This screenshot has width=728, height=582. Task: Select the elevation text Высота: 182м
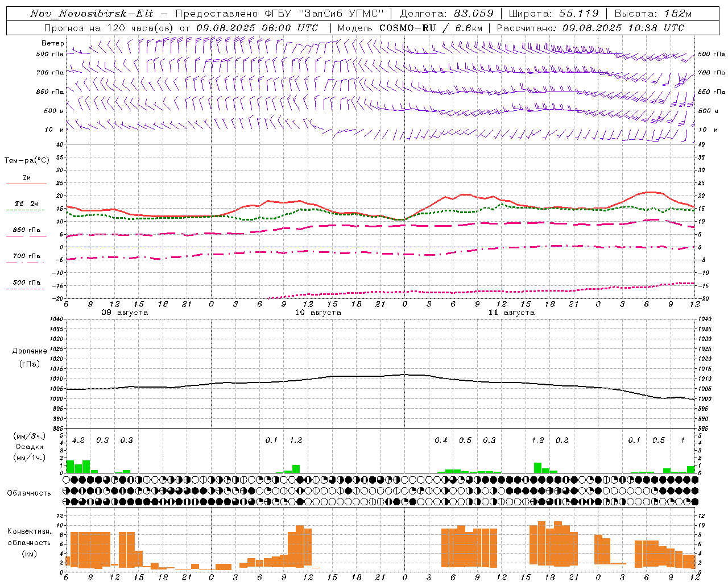[x=653, y=14]
